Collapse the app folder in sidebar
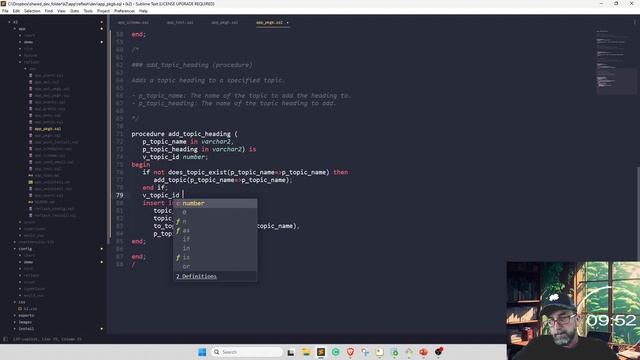Screen dimensions: 640x360 pyautogui.click(x=15, y=29)
